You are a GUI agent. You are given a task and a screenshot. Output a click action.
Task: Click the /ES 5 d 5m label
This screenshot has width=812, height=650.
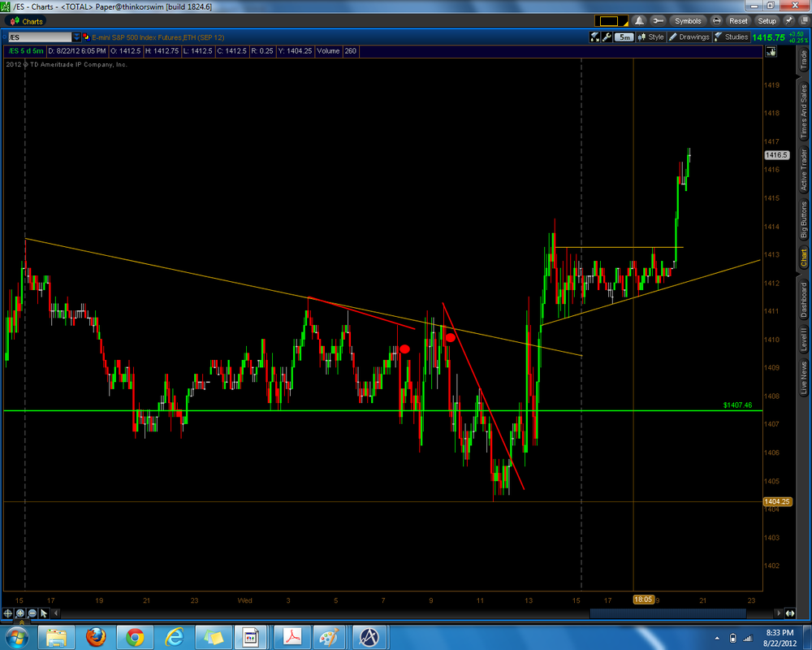(x=25, y=51)
